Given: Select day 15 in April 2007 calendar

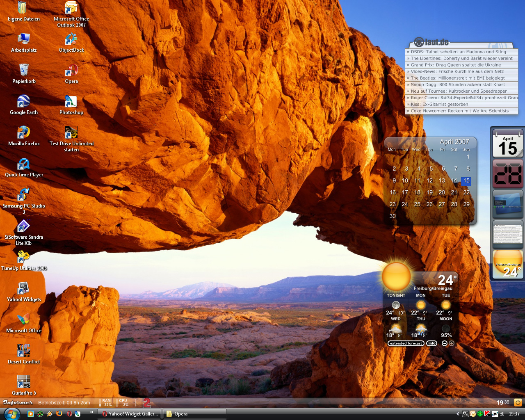Looking at the screenshot, I should click(x=466, y=180).
